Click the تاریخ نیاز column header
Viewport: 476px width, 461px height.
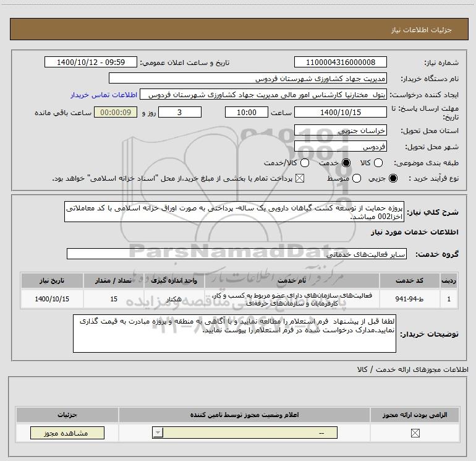click(x=52, y=280)
